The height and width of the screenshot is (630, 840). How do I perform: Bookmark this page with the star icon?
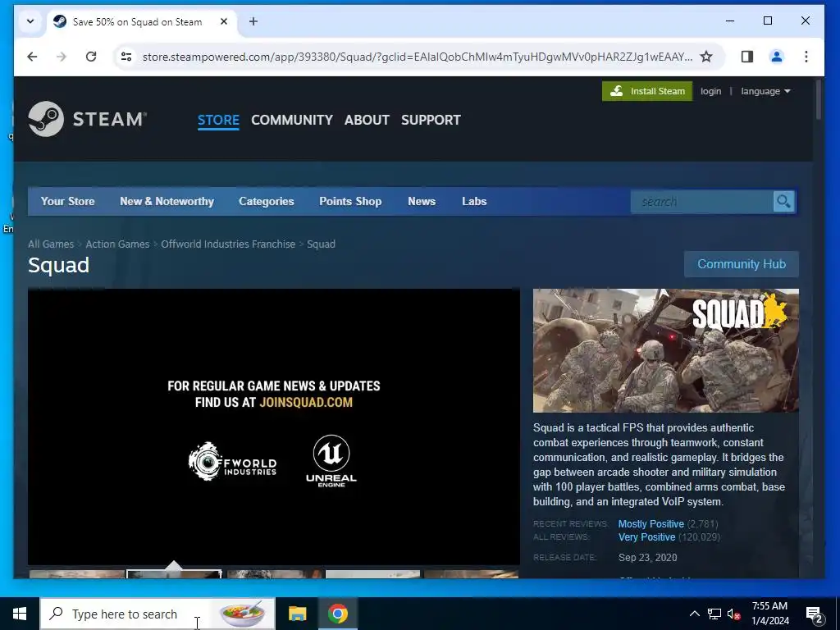click(706, 57)
